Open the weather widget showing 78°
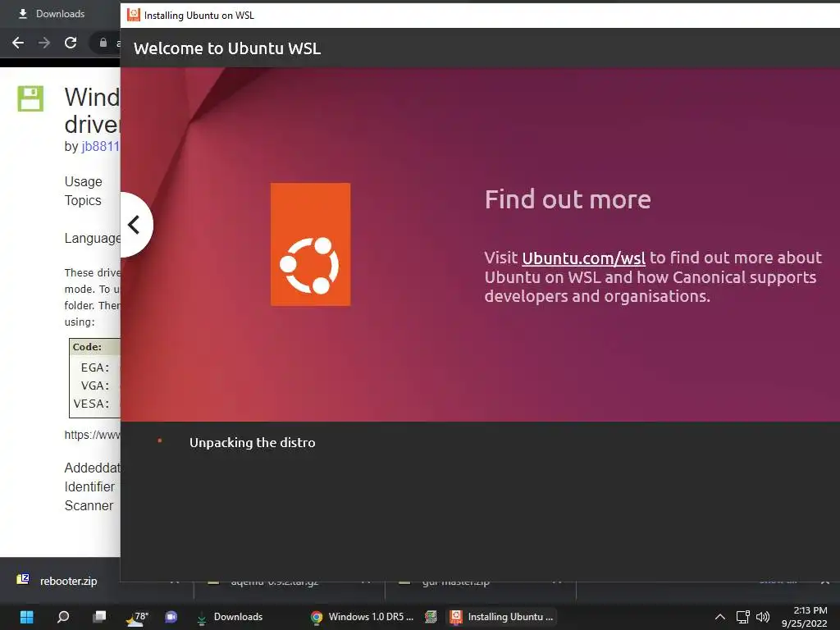Viewport: 840px width, 630px height. [x=137, y=617]
